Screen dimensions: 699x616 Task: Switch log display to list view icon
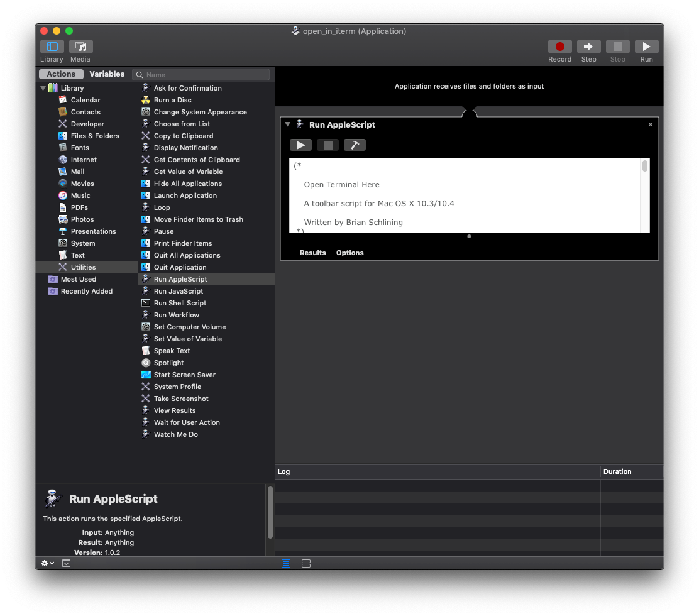tap(286, 563)
